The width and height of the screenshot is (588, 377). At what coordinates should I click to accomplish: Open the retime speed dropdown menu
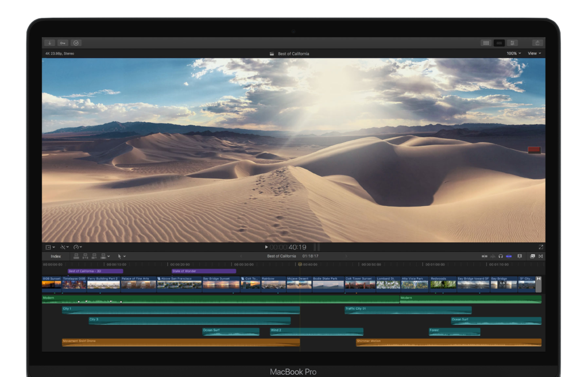click(78, 247)
